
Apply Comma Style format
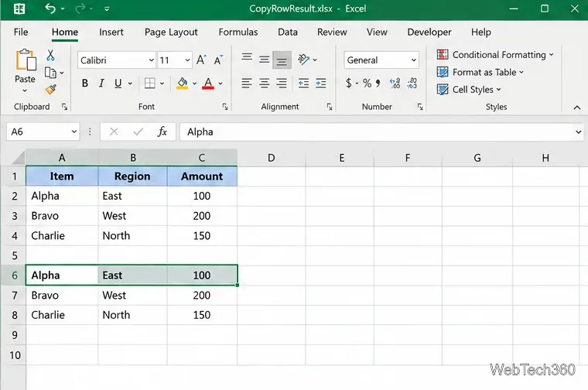378,83
